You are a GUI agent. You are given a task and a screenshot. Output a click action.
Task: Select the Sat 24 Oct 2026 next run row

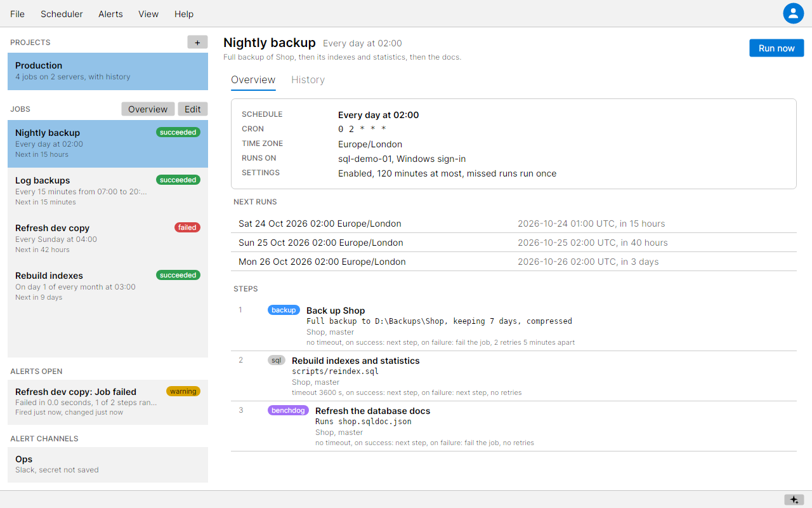(x=514, y=224)
